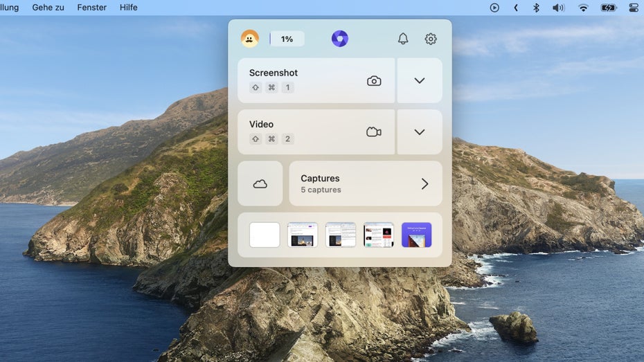
Task: Expand the Screenshot options chevron
Action: tap(420, 81)
